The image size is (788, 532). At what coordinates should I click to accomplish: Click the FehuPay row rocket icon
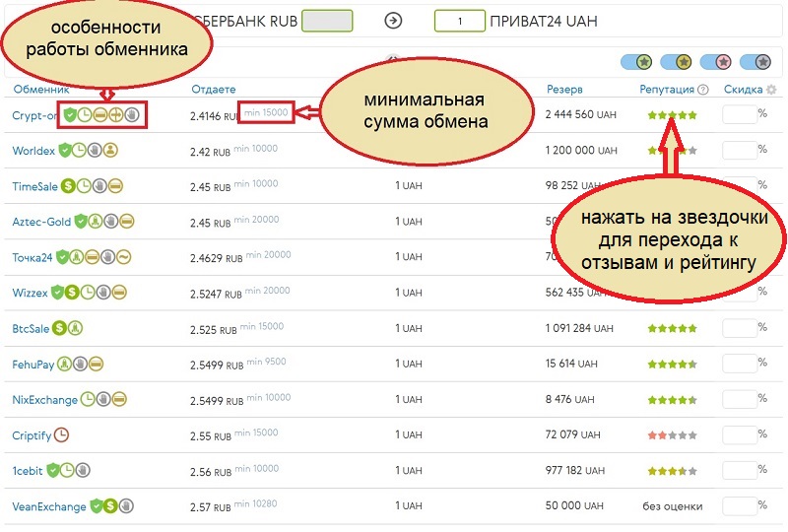[64, 364]
